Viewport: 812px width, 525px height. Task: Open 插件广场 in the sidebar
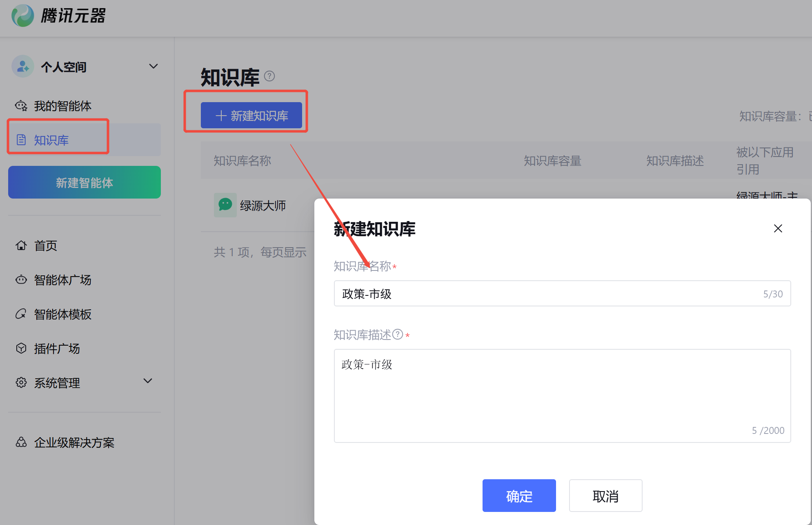(57, 349)
